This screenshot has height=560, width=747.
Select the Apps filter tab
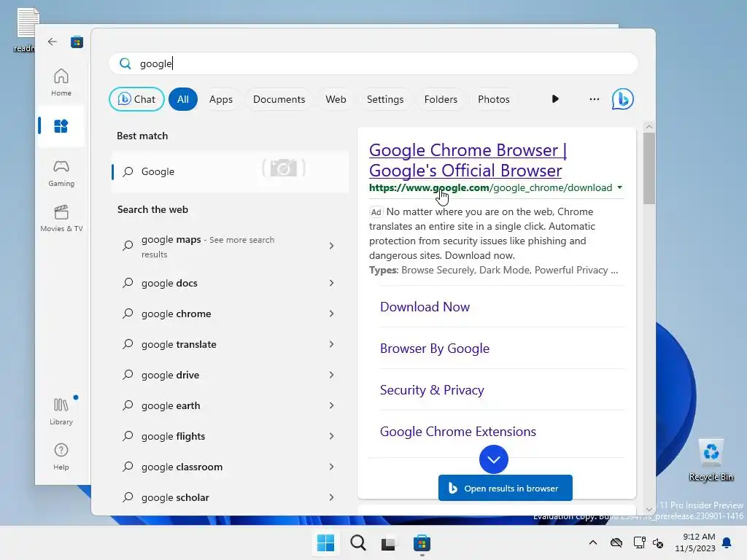[220, 99]
